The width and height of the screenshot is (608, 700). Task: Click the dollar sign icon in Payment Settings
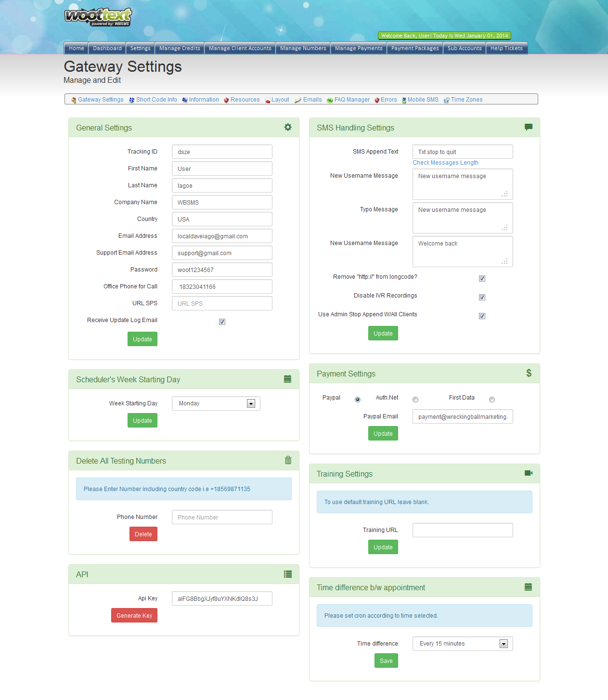(x=529, y=373)
